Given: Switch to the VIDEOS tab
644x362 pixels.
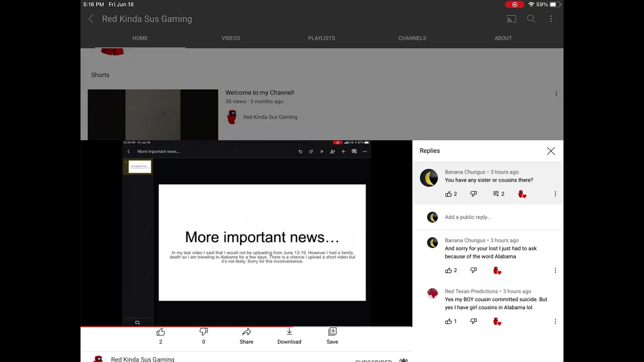Looking at the screenshot, I should point(231,38).
